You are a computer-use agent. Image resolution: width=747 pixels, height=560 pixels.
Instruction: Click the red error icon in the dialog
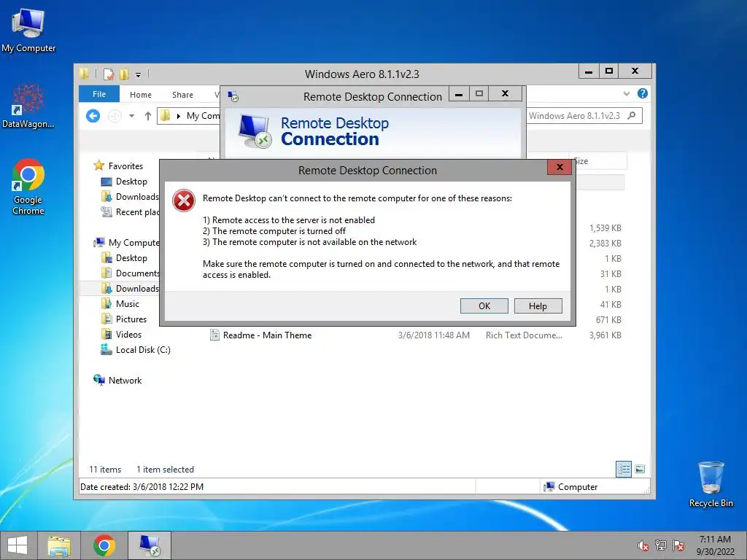tap(184, 201)
